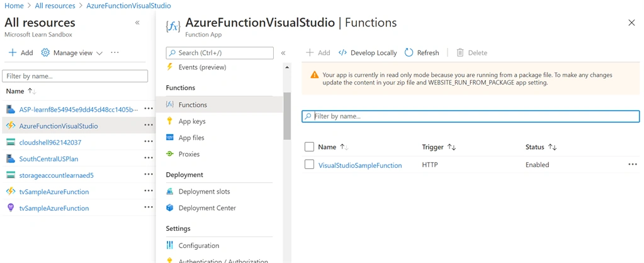Open Deployment slots in the menu
The image size is (644, 263).
pos(204,191)
